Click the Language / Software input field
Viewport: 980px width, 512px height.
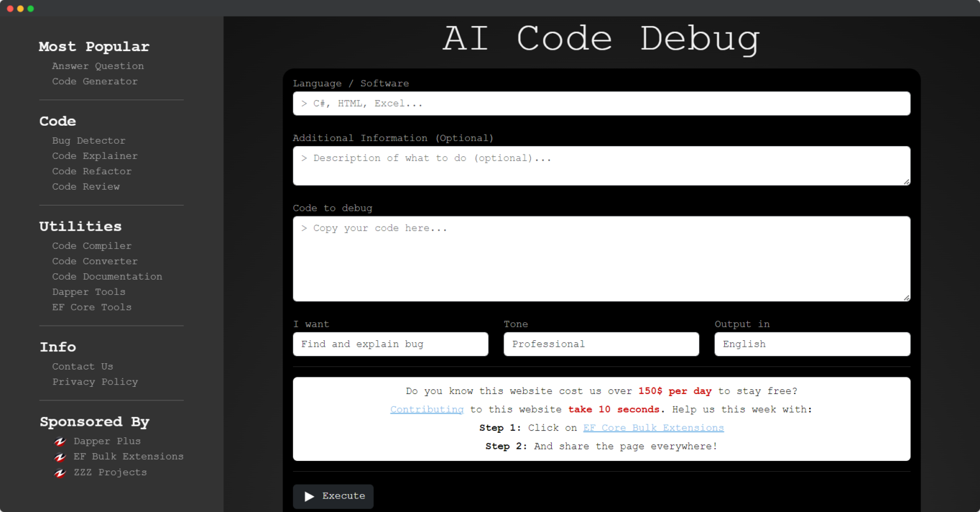(x=600, y=103)
